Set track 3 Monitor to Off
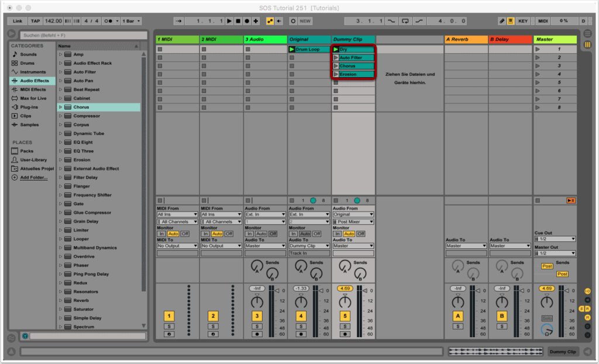 pos(273,234)
